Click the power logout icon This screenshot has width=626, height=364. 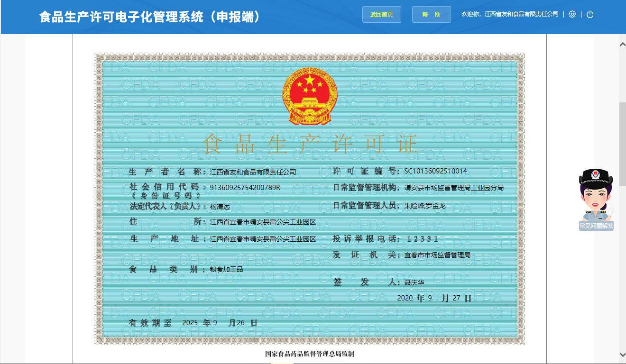590,14
